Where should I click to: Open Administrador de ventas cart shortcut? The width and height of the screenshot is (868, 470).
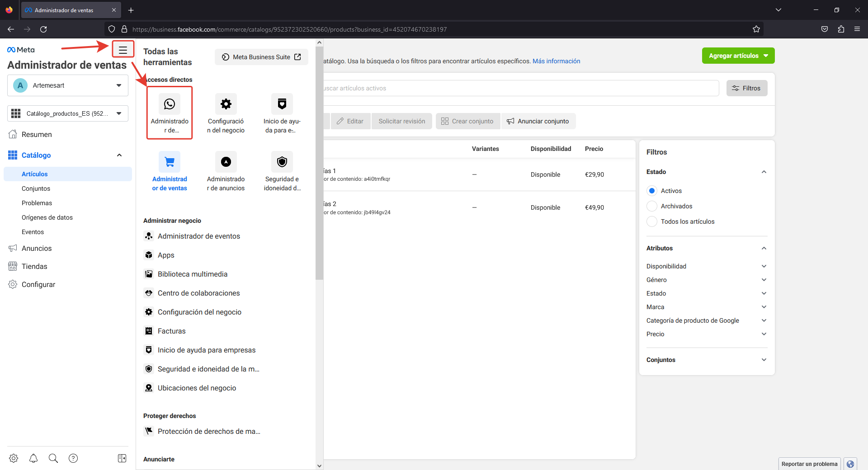click(170, 162)
